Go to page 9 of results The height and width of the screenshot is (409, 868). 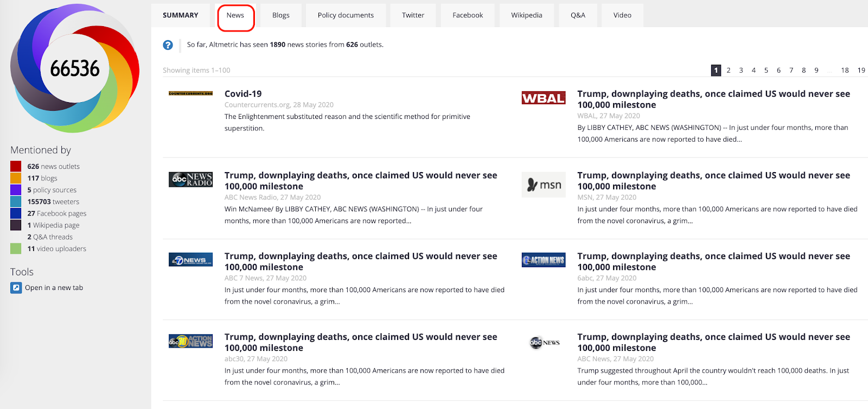point(816,70)
